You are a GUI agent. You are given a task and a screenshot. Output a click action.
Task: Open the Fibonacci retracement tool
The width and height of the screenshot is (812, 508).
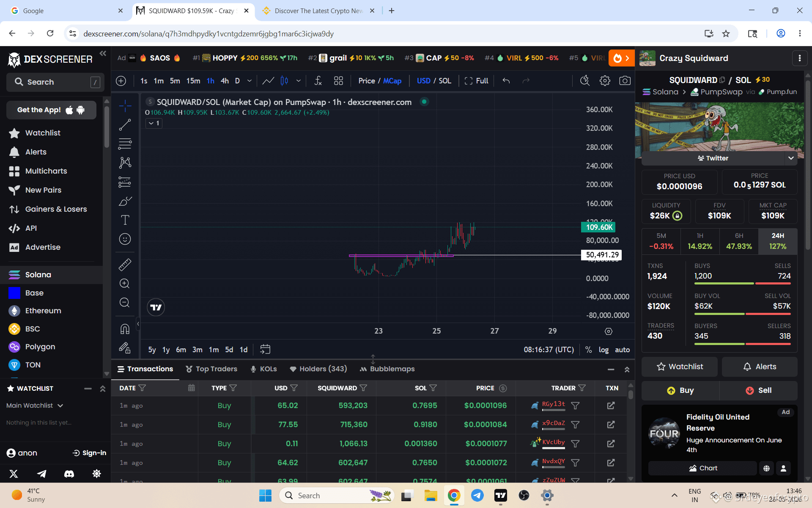(125, 144)
